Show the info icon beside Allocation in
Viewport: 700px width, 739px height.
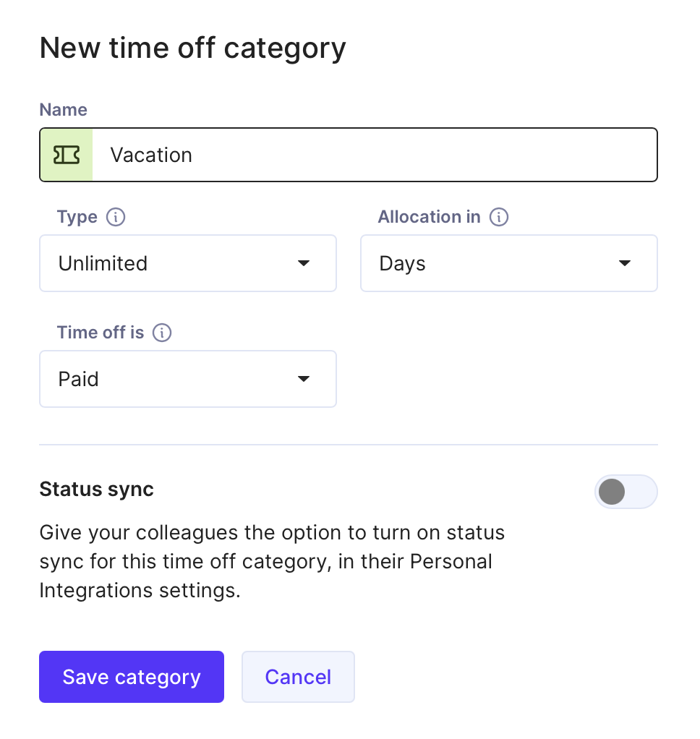(499, 217)
